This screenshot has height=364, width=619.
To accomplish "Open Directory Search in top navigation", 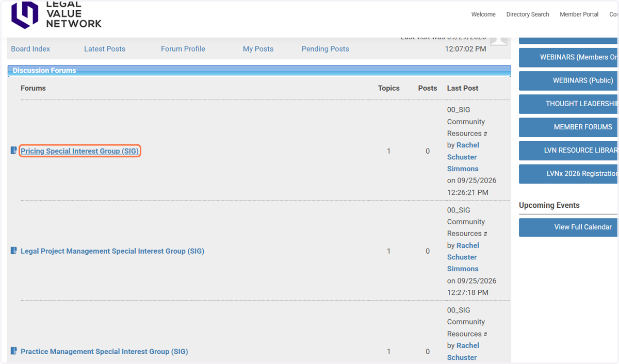I will click(528, 14).
